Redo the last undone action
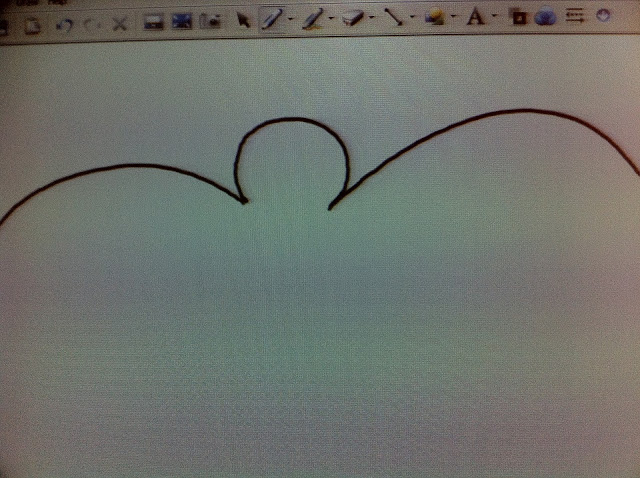The image size is (640, 478). tap(93, 24)
